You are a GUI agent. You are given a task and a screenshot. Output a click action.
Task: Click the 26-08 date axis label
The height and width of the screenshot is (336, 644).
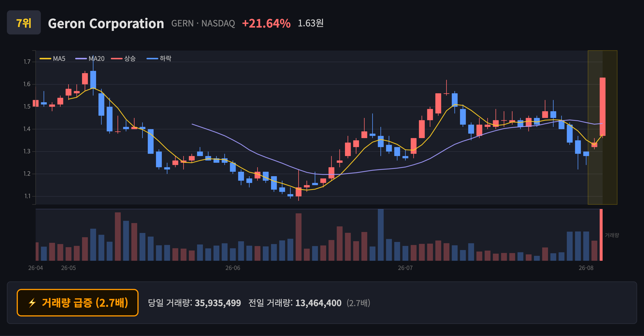coord(586,268)
